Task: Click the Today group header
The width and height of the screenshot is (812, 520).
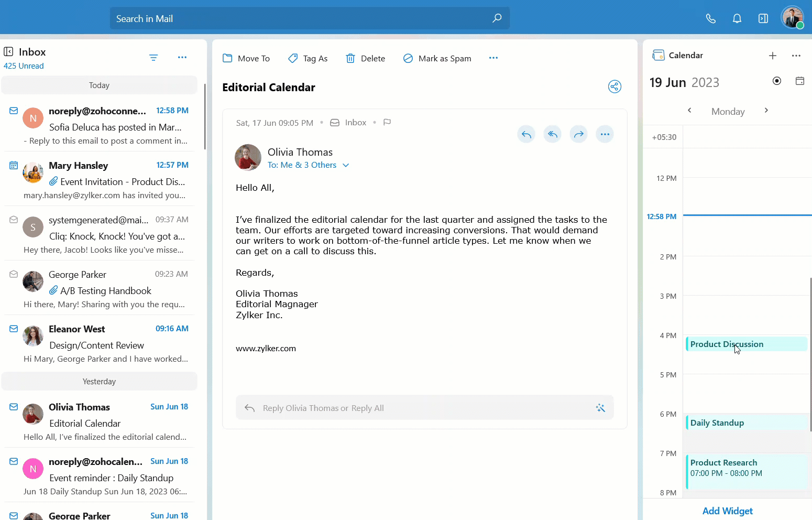Action: [100, 85]
